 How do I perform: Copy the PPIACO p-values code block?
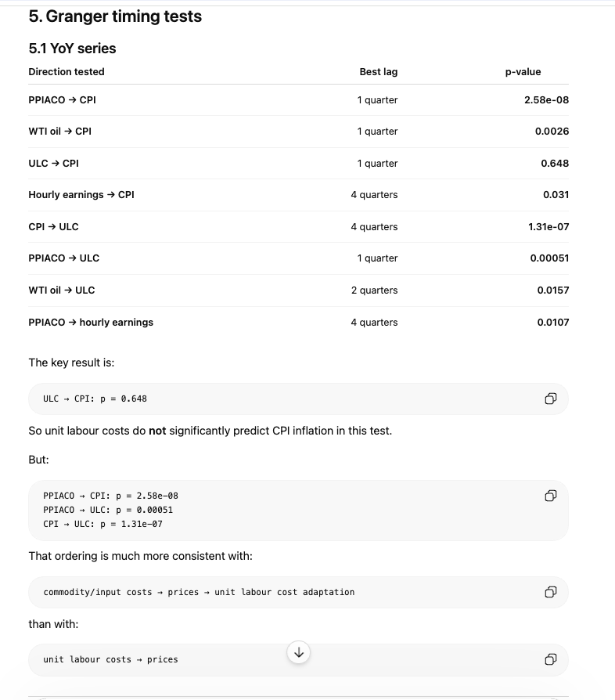pyautogui.click(x=551, y=496)
